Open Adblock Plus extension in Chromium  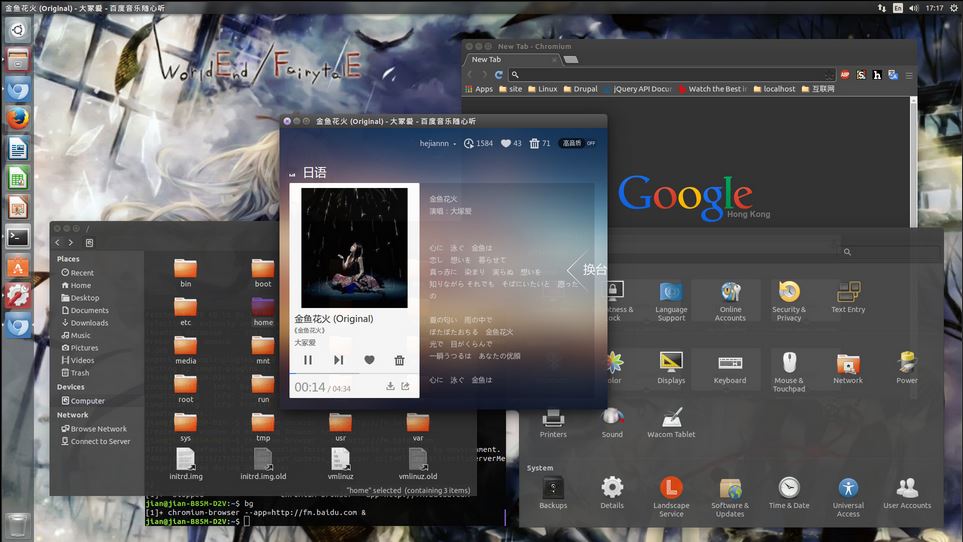click(x=845, y=75)
